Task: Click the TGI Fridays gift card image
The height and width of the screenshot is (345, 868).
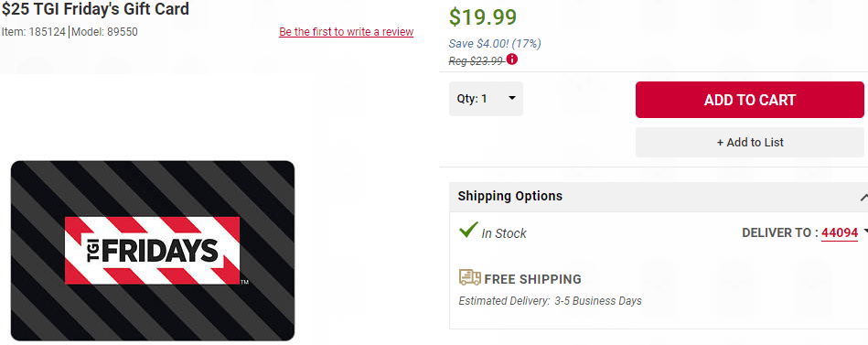Action: [x=153, y=251]
